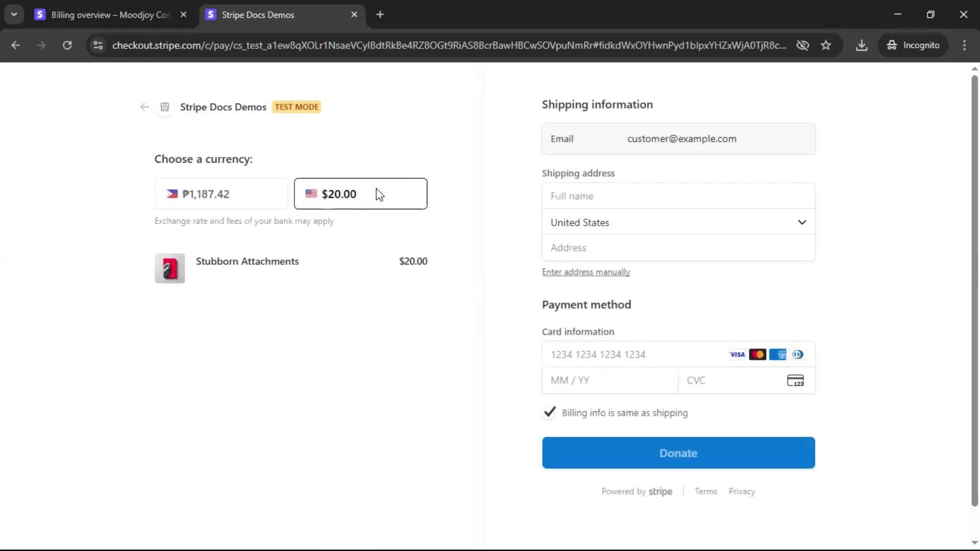Click the Stubborn Attachments product thumbnail

click(x=170, y=268)
